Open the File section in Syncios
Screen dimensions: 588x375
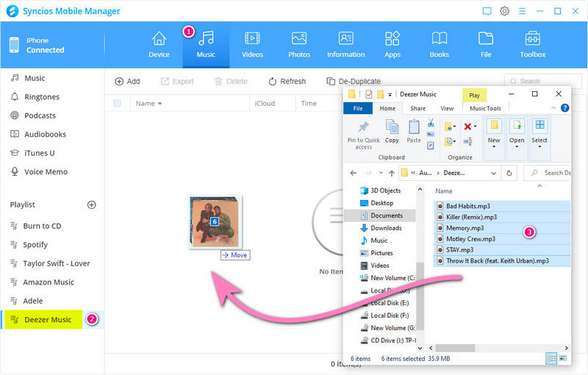(x=486, y=45)
